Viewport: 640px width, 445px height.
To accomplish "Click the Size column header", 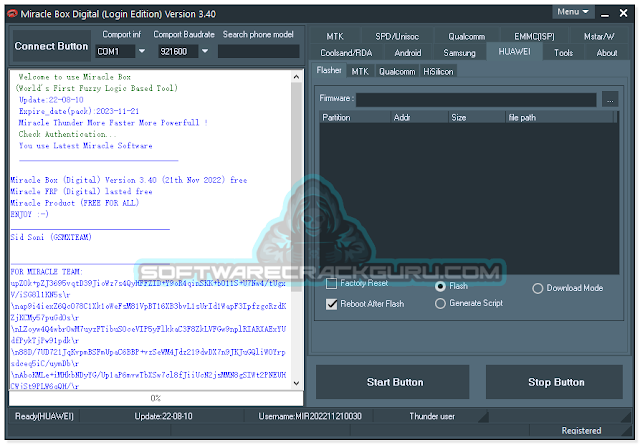I will pyautogui.click(x=477, y=118).
